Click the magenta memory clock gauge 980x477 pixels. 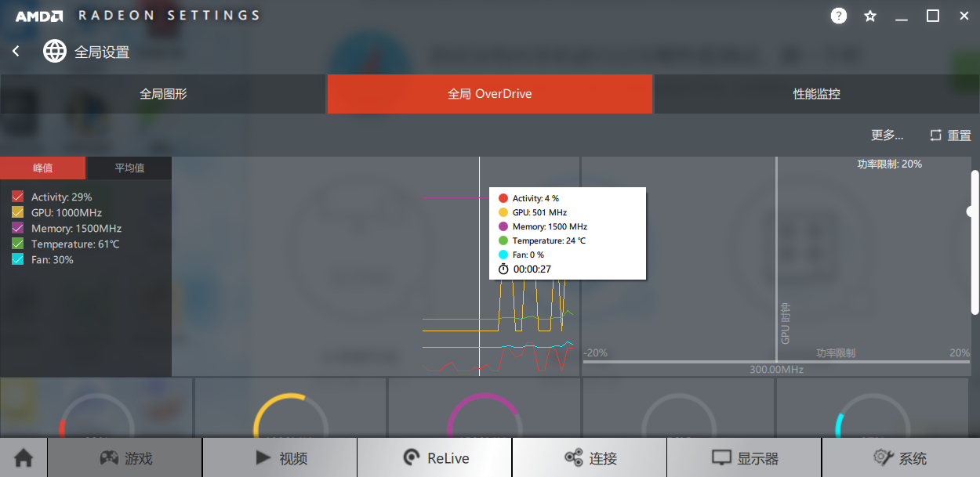[484, 415]
